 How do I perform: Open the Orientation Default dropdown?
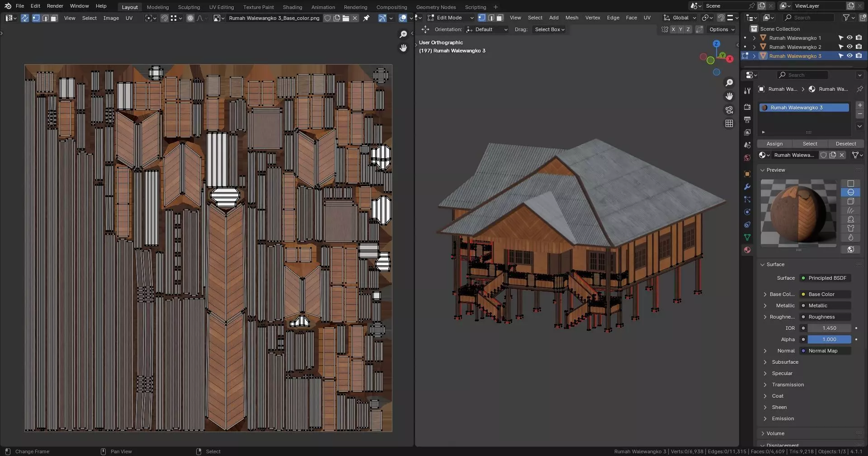[487, 29]
